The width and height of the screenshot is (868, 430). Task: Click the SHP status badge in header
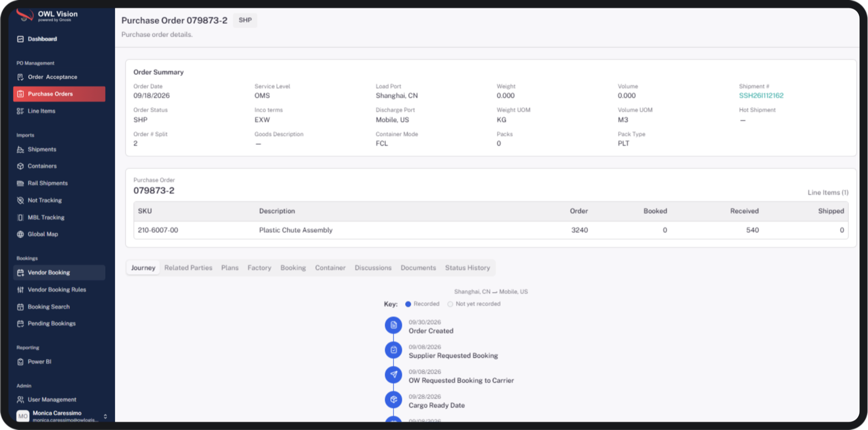[245, 20]
